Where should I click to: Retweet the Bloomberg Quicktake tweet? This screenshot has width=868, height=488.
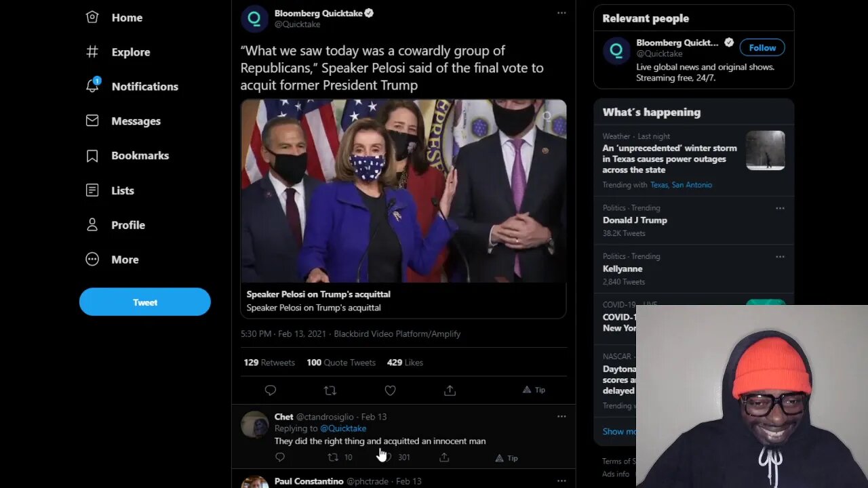(330, 390)
